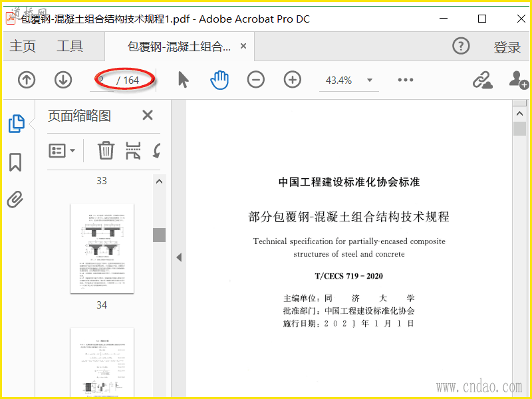The width and height of the screenshot is (532, 399).
Task: Activate the hand pan tool
Action: [219, 80]
